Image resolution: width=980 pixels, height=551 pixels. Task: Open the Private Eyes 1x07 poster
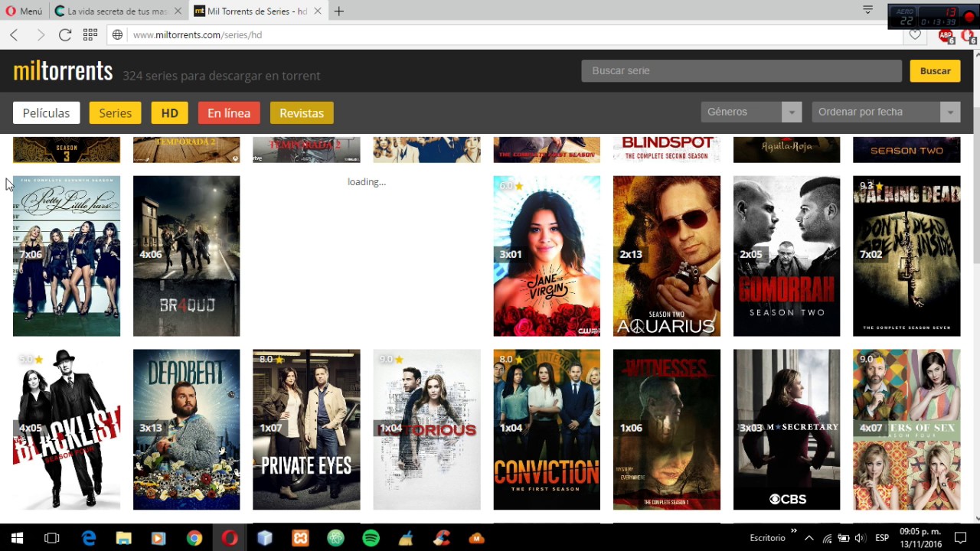pyautogui.click(x=306, y=429)
